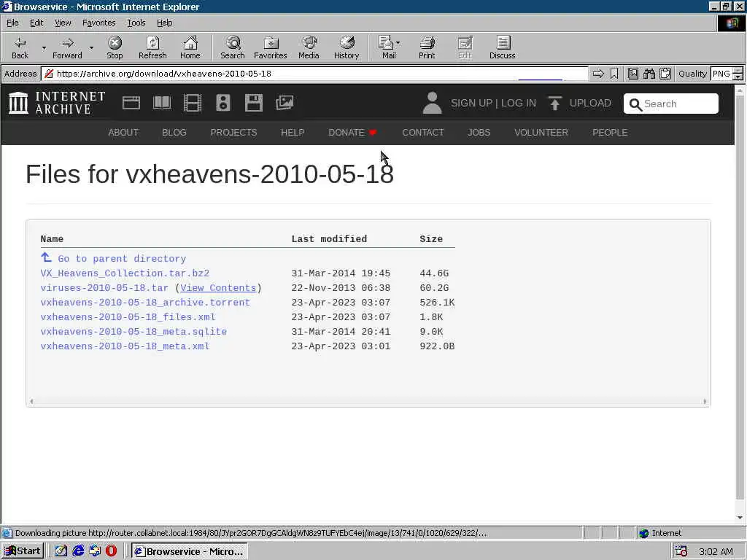Stop the page loading
This screenshot has width=747, height=560.
pyautogui.click(x=115, y=47)
